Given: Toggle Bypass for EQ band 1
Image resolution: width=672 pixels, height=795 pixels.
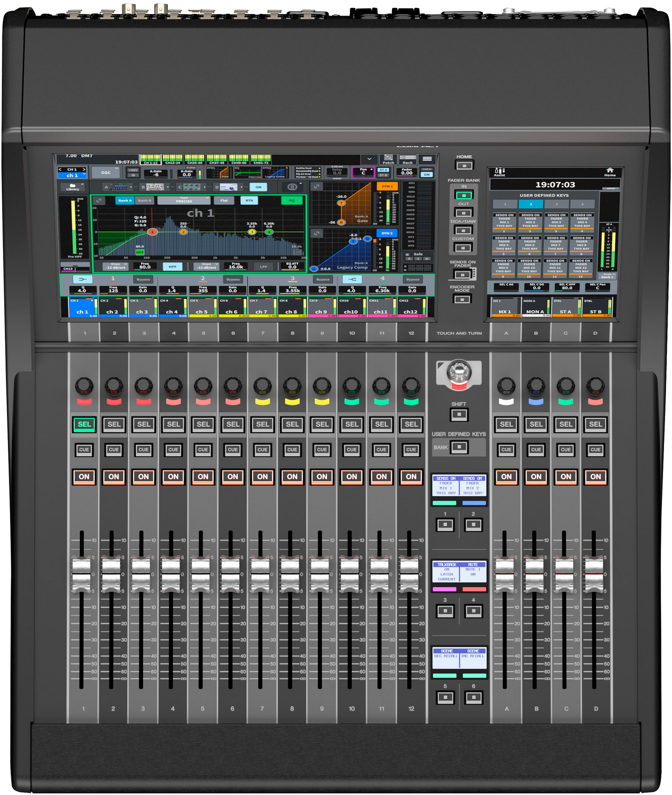Looking at the screenshot, I should (x=143, y=279).
